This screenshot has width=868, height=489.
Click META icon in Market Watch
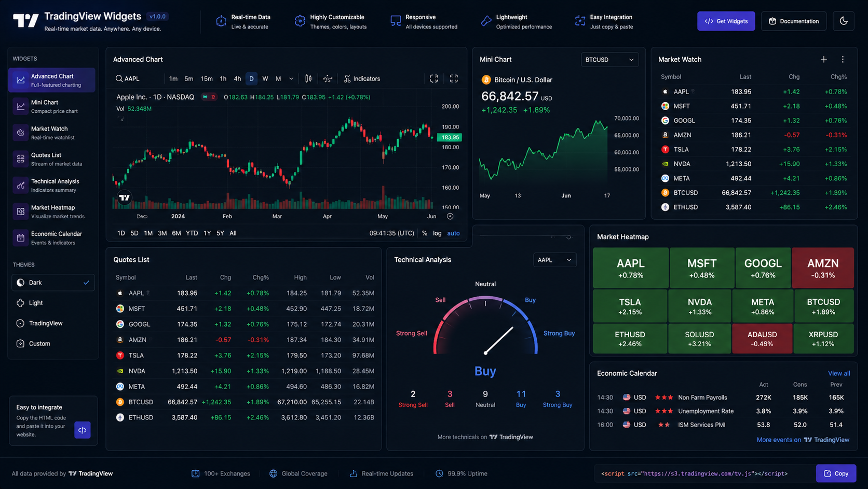665,178
